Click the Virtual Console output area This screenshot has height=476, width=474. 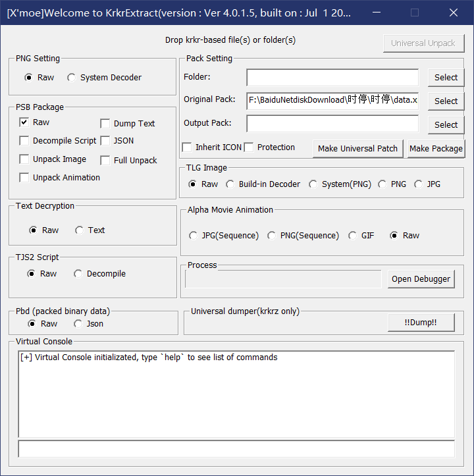[236, 394]
